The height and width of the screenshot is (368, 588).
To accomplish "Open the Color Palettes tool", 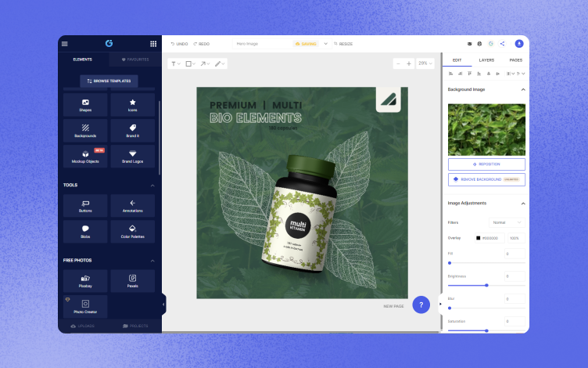I will point(132,232).
